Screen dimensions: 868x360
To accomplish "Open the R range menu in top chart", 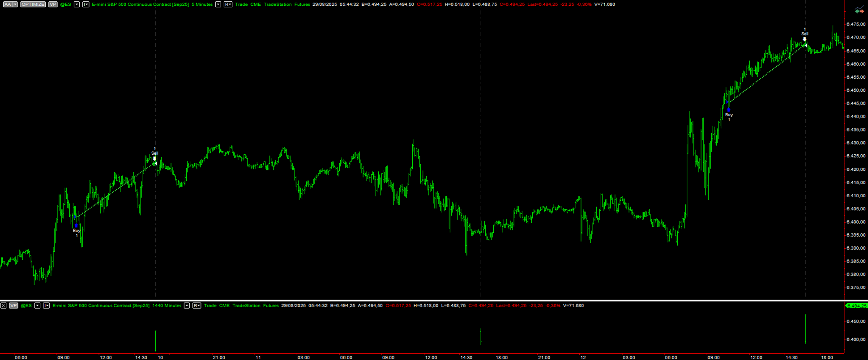I will click(228, 4).
